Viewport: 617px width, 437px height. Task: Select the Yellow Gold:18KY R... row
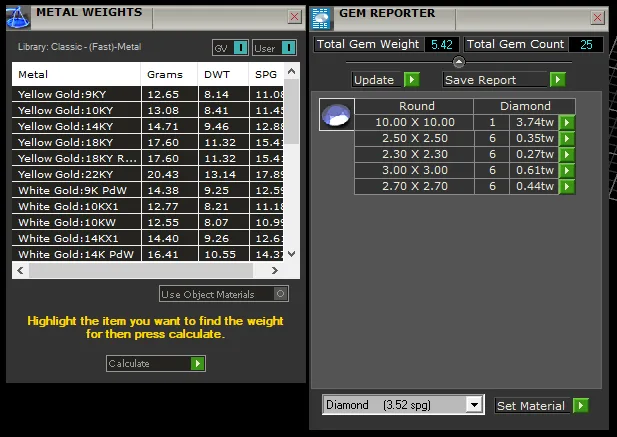click(x=148, y=159)
